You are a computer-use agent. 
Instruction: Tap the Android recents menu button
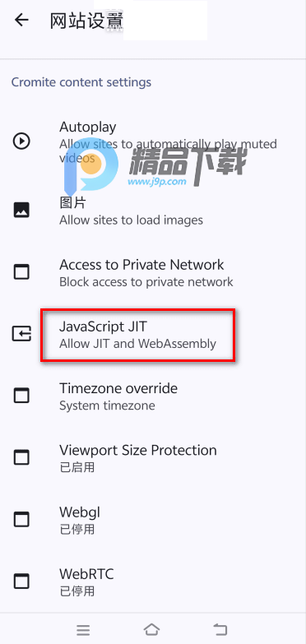click(83, 630)
